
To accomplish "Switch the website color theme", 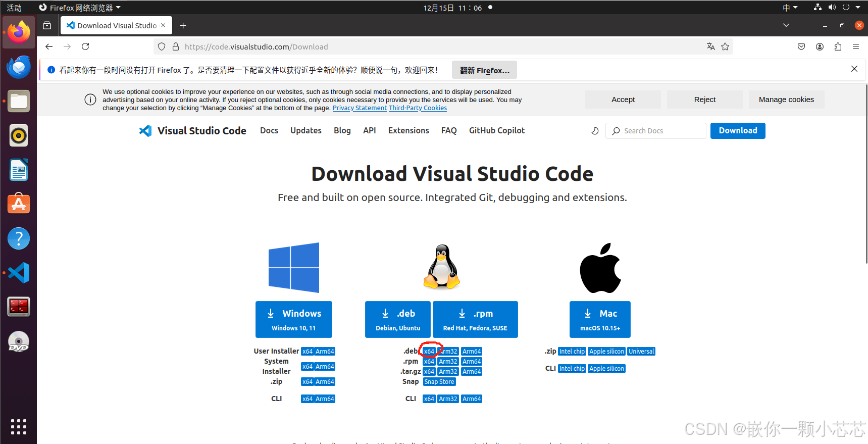I will point(595,131).
